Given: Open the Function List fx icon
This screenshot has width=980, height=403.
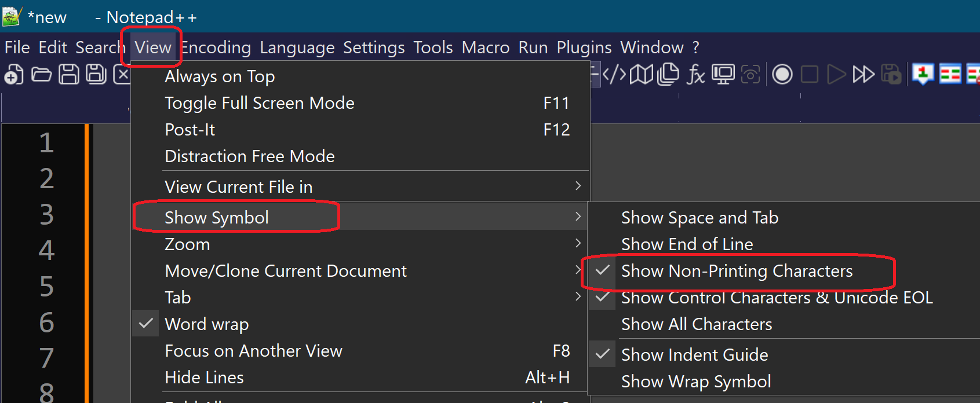Looking at the screenshot, I should click(x=695, y=75).
